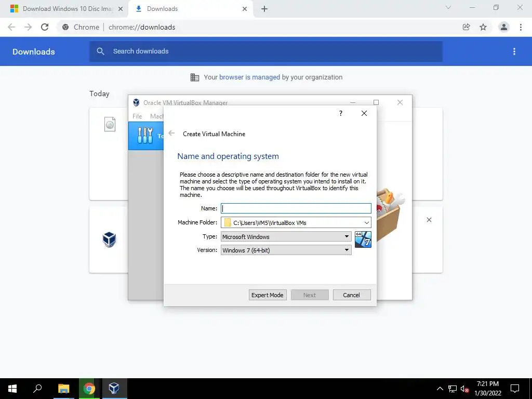Focus the Search downloads field
Viewport: 532px width, 399px height.
click(x=266, y=51)
